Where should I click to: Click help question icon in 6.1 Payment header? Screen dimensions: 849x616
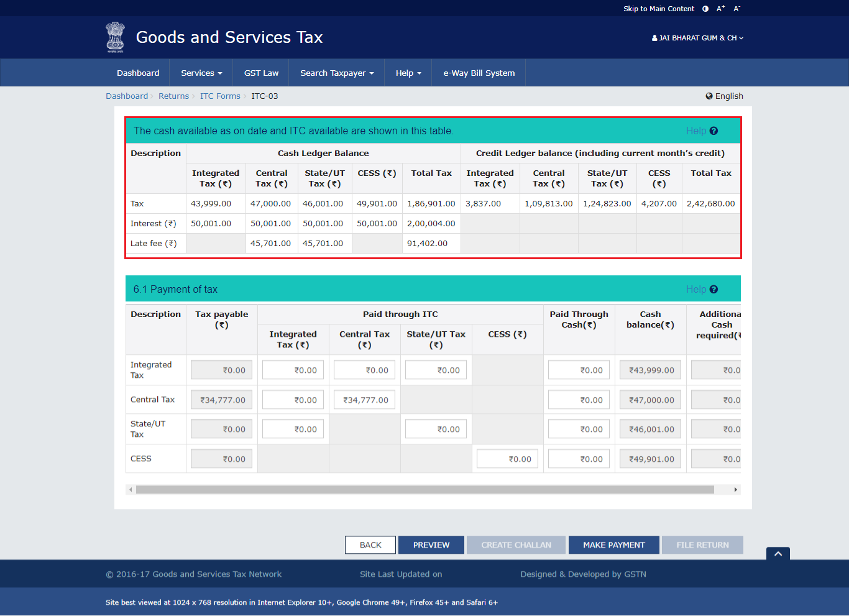pos(714,290)
